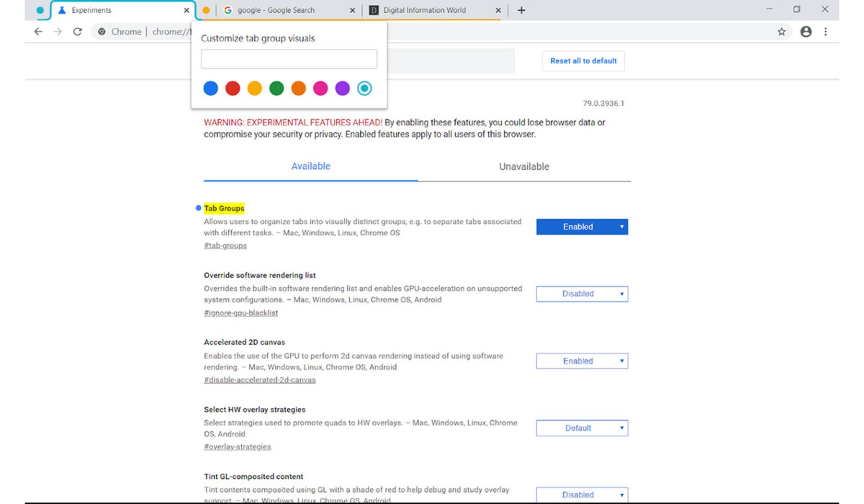Choose the yellow group color

pos(255,88)
